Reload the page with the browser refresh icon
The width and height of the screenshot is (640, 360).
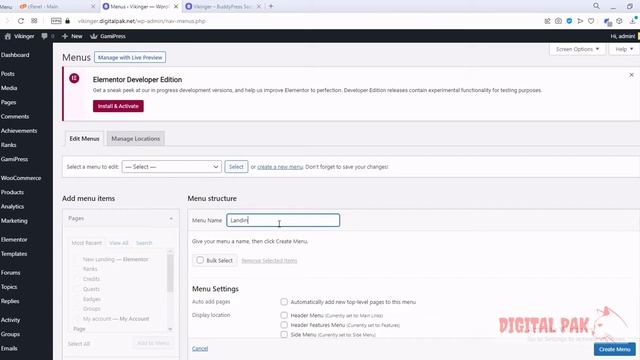[20, 21]
